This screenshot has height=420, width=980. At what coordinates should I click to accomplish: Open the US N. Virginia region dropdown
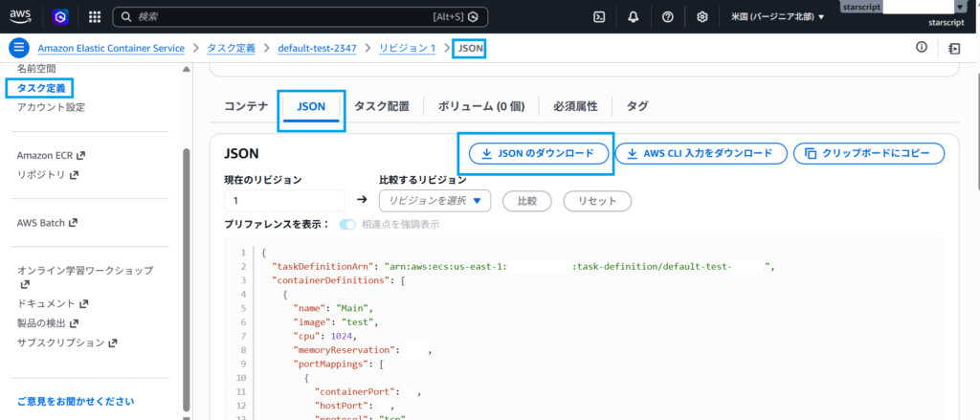777,16
